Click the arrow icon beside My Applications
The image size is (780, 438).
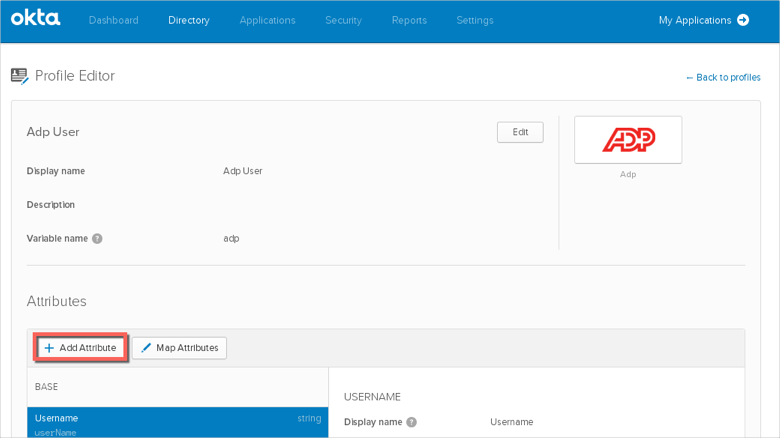[743, 20]
